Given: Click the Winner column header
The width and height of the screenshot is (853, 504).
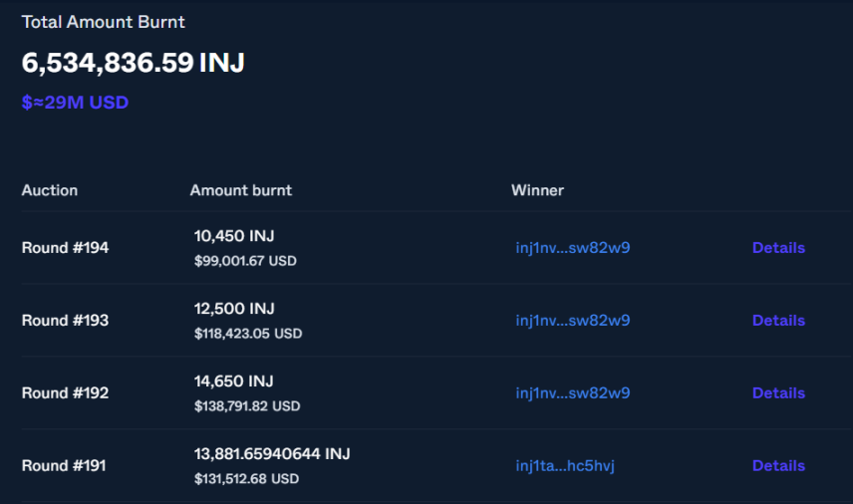Looking at the screenshot, I should [537, 190].
